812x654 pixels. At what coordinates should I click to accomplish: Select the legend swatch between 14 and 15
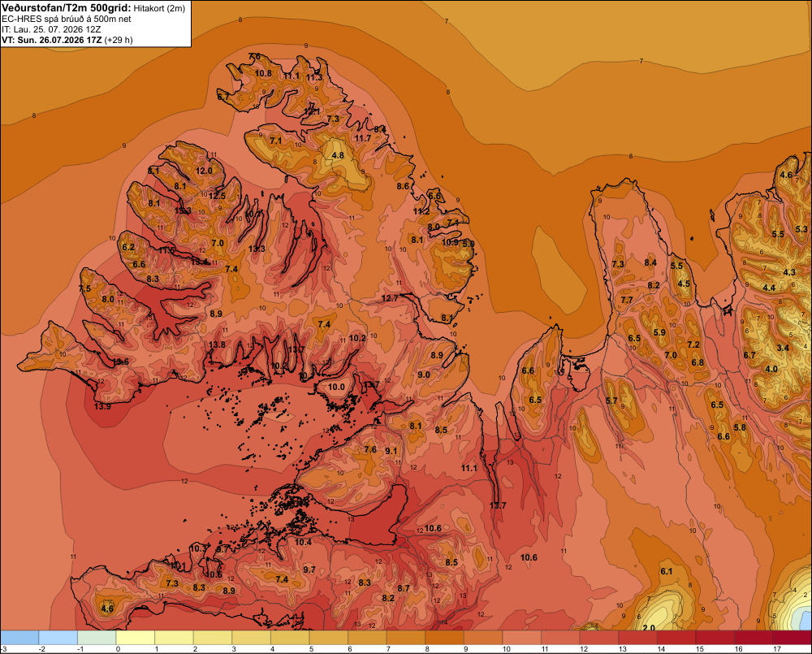coord(676,638)
